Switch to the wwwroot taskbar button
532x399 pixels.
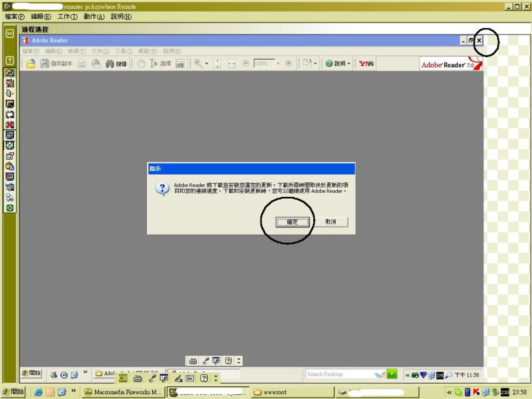pyautogui.click(x=293, y=392)
